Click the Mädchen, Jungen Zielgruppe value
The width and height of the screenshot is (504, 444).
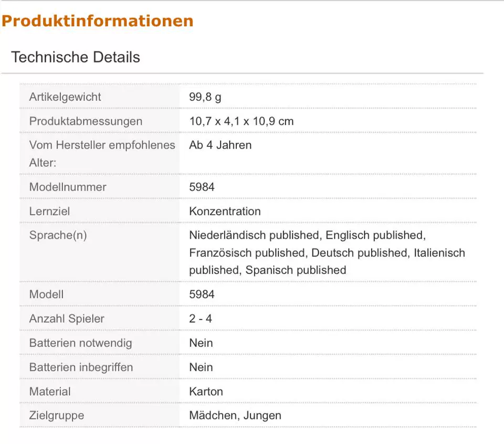pyautogui.click(x=235, y=416)
